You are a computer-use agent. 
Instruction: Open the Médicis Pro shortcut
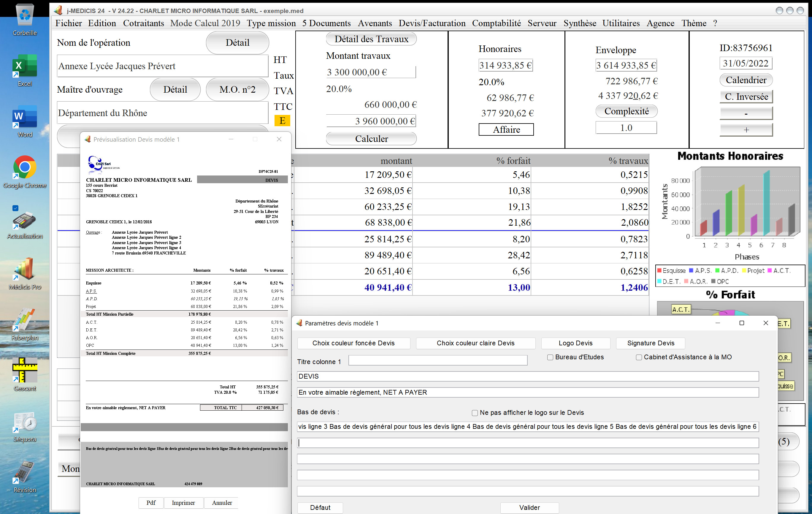[25, 273]
